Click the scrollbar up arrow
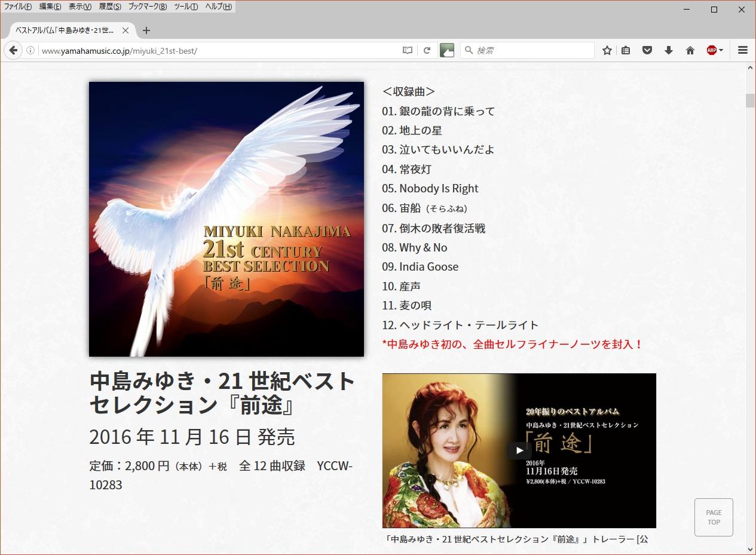Screen dimensions: 756x555 [x=751, y=68]
